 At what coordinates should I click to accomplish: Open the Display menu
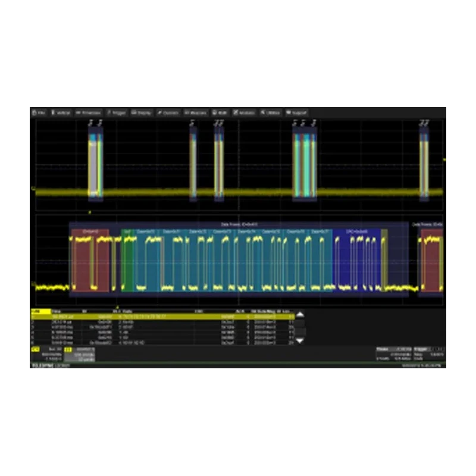pos(141,112)
